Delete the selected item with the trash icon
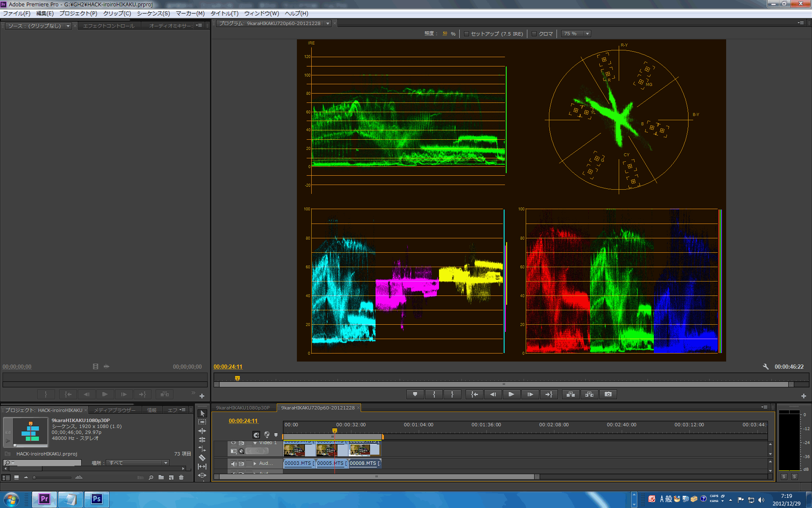 pyautogui.click(x=181, y=478)
